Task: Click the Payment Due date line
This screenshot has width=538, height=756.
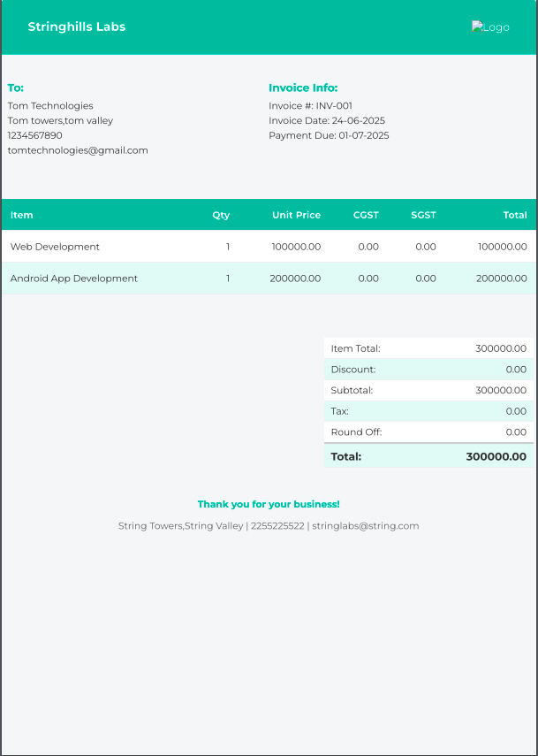Action: click(329, 135)
